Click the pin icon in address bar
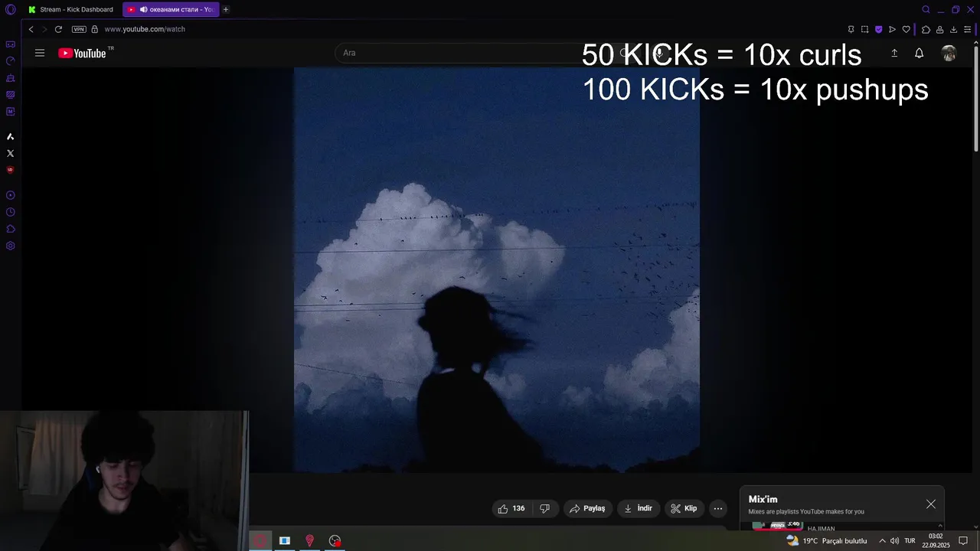This screenshot has width=980, height=551. [x=851, y=29]
